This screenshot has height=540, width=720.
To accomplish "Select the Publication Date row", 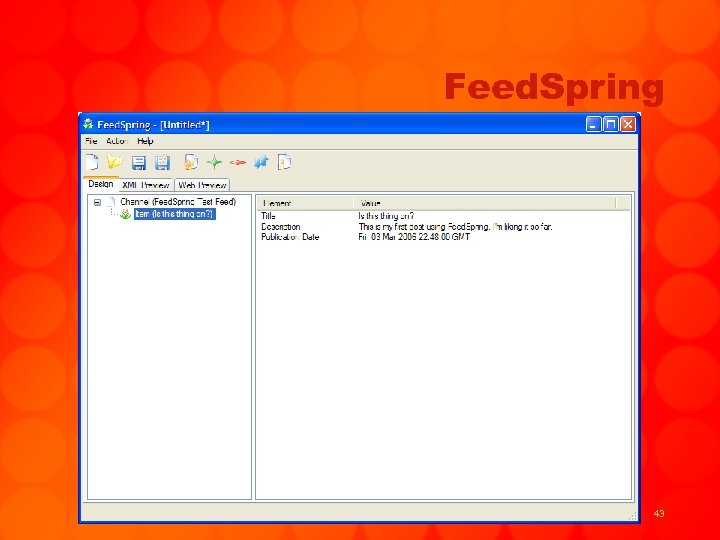I will coord(443,237).
